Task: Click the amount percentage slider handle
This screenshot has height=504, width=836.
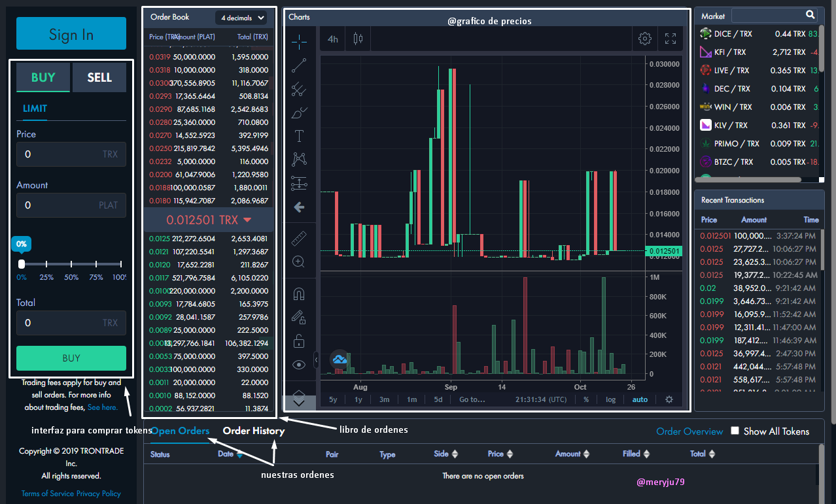Action: (x=22, y=264)
